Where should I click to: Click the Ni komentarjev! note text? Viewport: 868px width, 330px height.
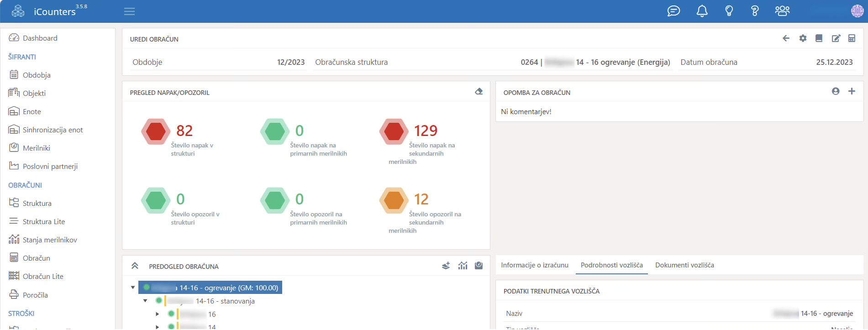point(526,111)
